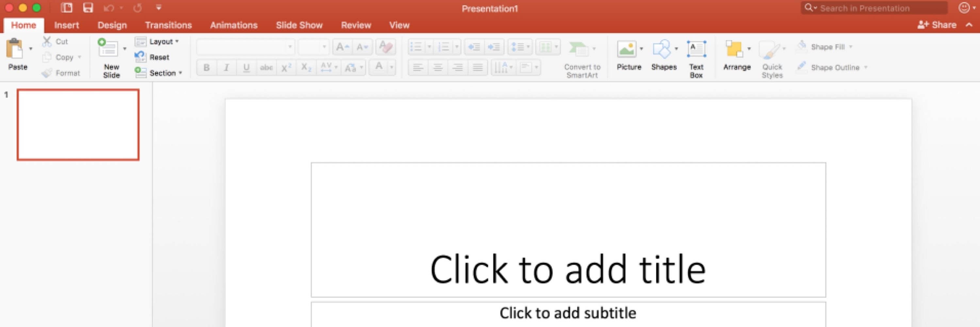Toggle superscript formatting
Screen dimensions: 980x327
(286, 68)
